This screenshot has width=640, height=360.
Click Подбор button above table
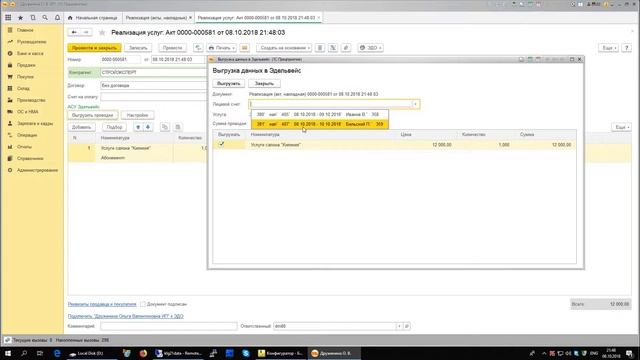click(x=114, y=127)
